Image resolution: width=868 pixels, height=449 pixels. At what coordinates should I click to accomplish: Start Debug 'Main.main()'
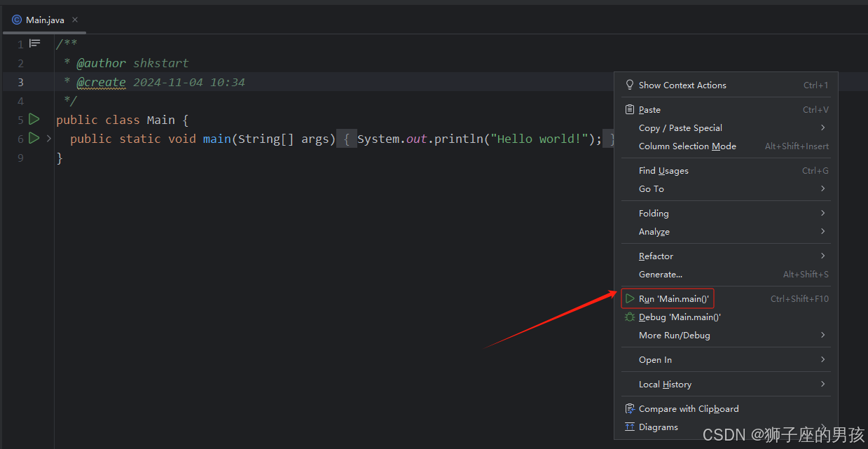pyautogui.click(x=726, y=317)
